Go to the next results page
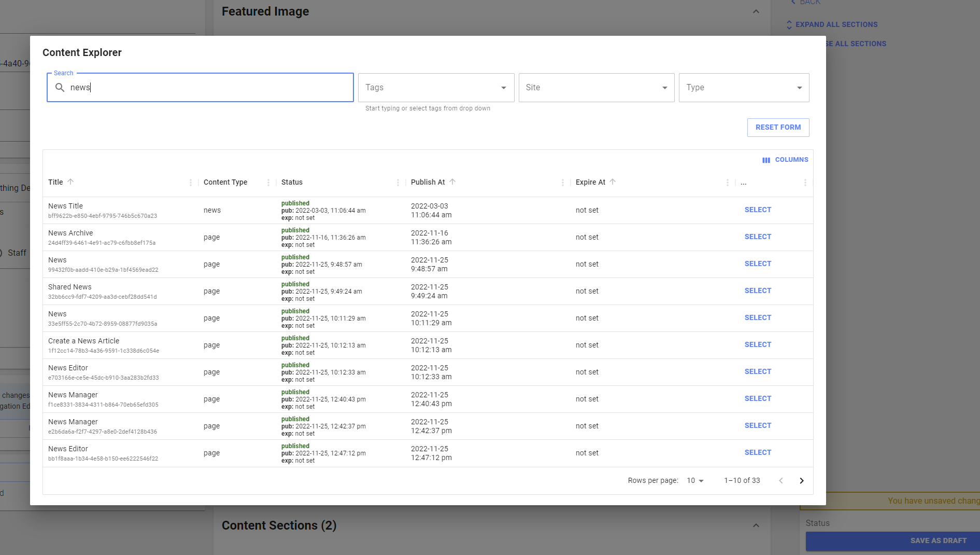980x555 pixels. pyautogui.click(x=802, y=480)
